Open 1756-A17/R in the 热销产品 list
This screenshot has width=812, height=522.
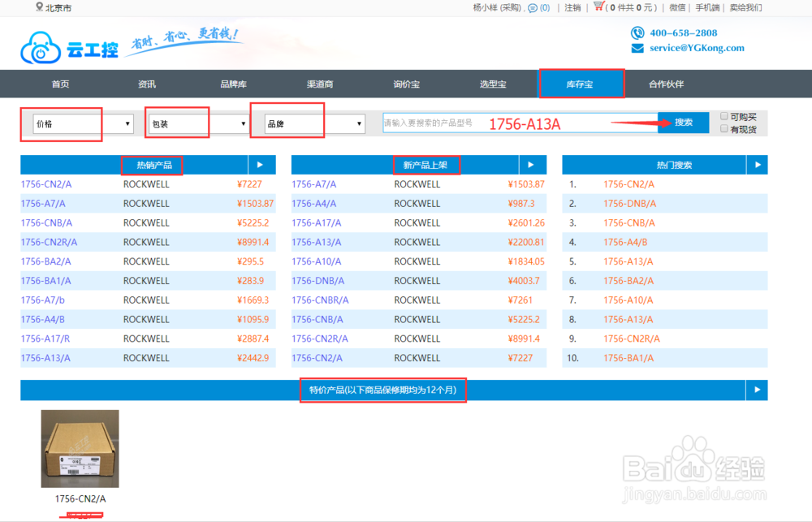tap(45, 339)
